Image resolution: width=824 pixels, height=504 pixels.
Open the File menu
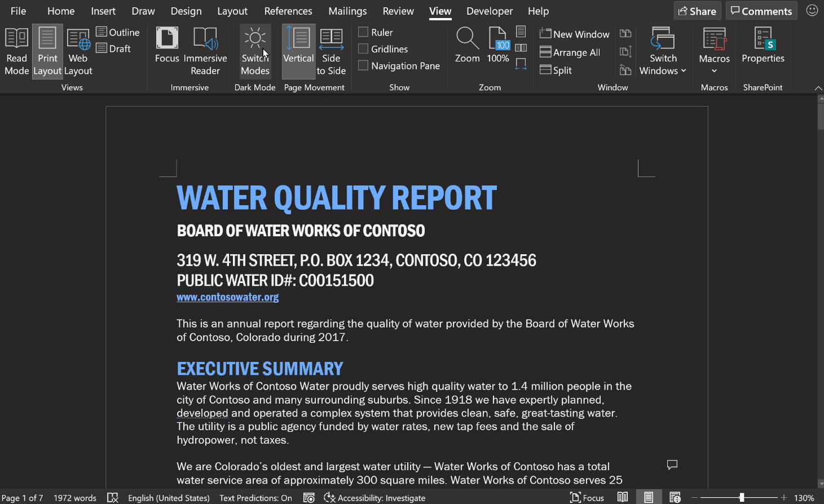[x=18, y=11]
